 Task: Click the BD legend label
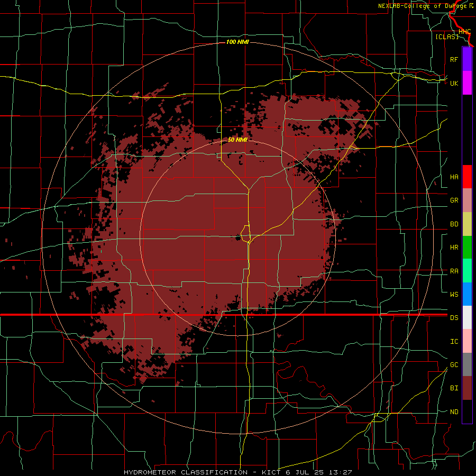pyautogui.click(x=454, y=224)
